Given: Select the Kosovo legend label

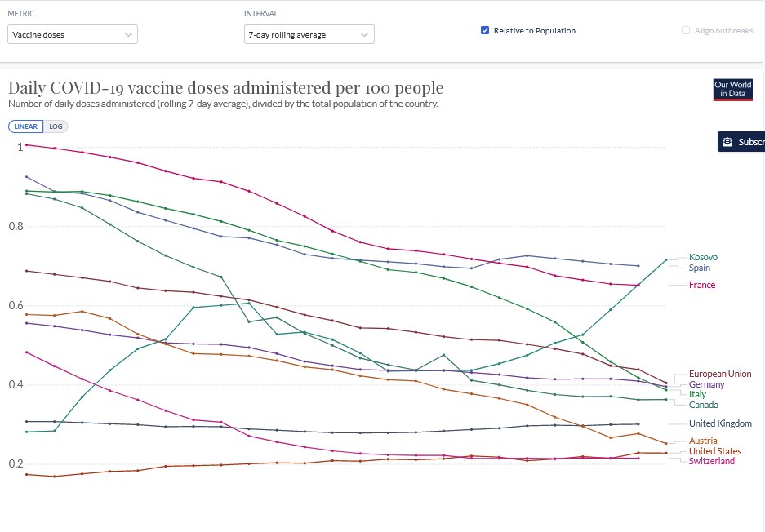Looking at the screenshot, I should click(x=703, y=258).
